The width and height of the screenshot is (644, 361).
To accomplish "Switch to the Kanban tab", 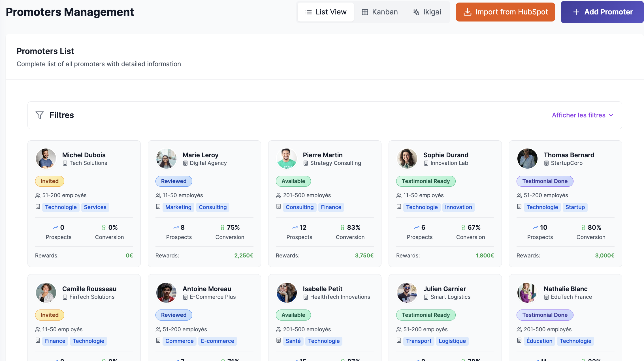I will coord(379,12).
